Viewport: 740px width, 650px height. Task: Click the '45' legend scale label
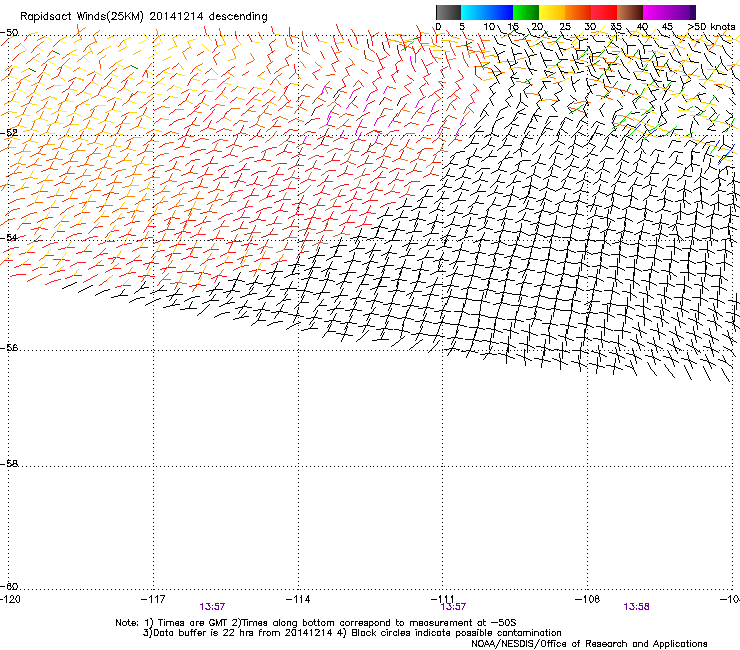(x=667, y=27)
